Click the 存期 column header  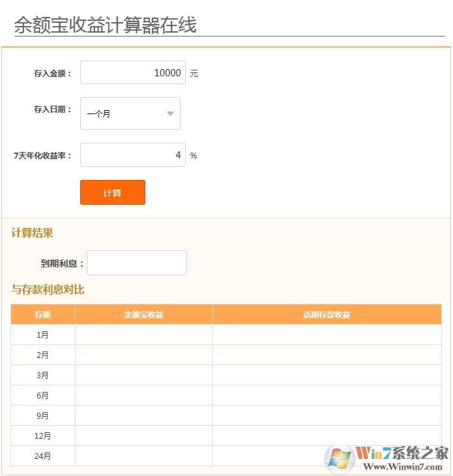(x=42, y=314)
